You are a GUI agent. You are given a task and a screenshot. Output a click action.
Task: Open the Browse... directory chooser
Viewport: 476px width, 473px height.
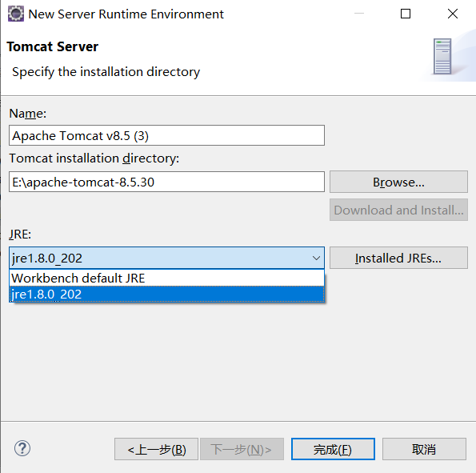pyautogui.click(x=398, y=182)
